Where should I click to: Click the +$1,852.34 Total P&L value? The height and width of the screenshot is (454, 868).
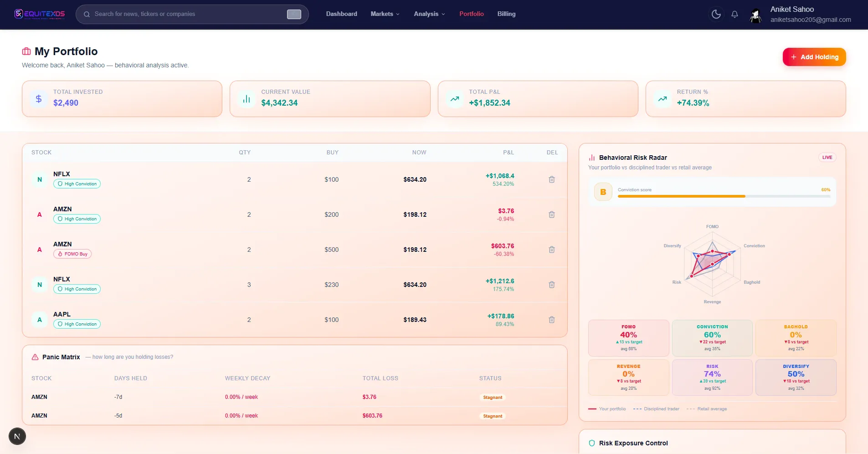coord(490,103)
